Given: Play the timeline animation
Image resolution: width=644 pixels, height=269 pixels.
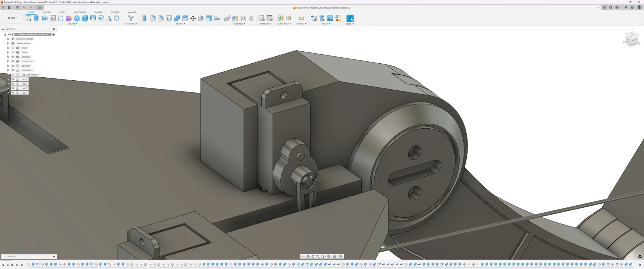Looking at the screenshot, I should 12,265.
